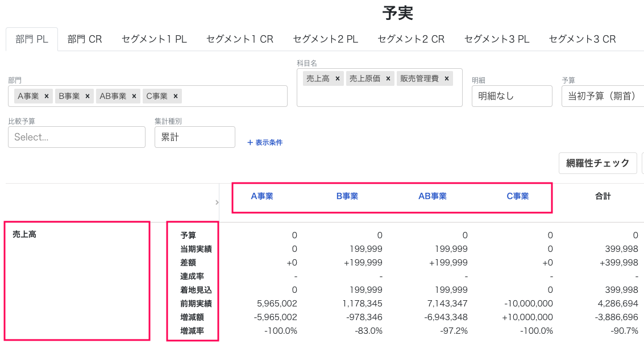Open the セグメント2 CR tab
This screenshot has height=344, width=644.
point(411,39)
